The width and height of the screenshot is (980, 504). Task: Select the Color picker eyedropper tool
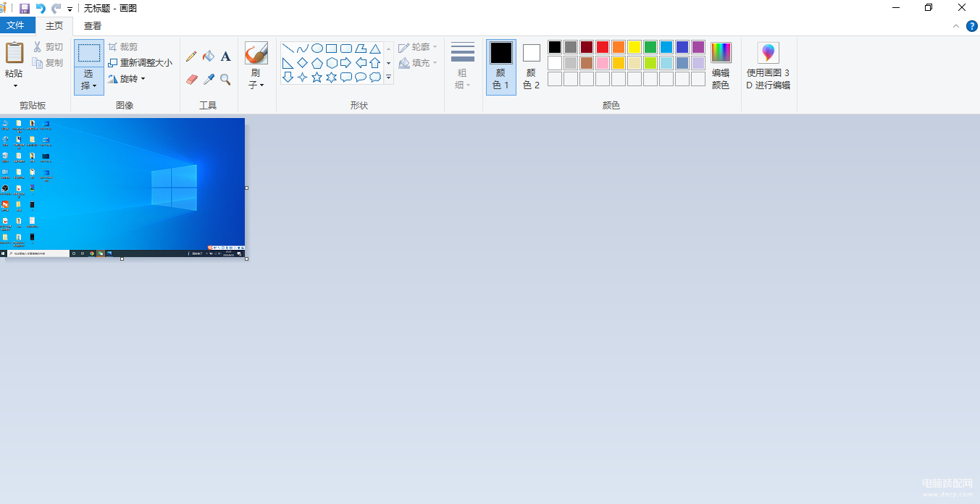tap(209, 79)
